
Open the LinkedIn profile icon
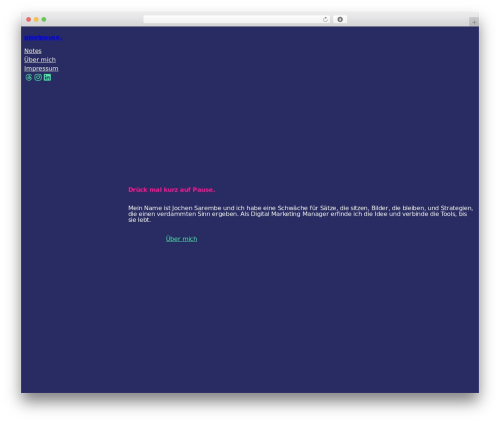tap(47, 77)
